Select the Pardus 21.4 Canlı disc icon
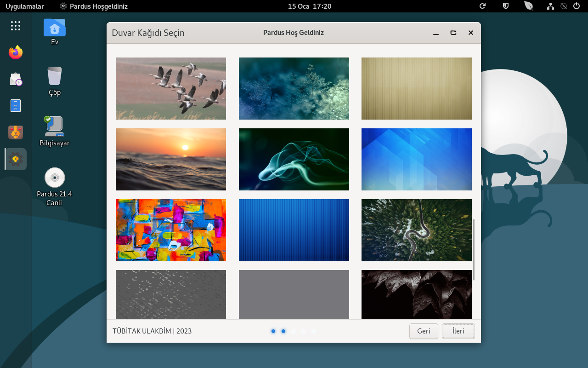 pos(55,187)
